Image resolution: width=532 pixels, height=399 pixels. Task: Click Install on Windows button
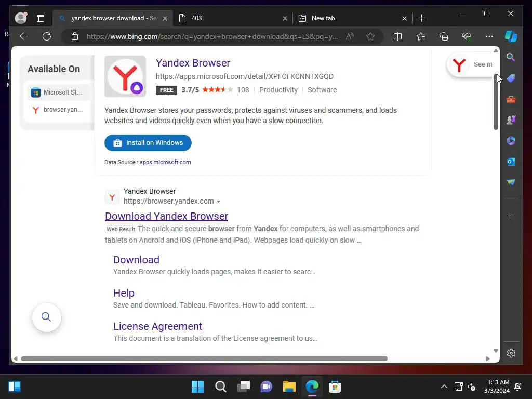[x=148, y=143]
